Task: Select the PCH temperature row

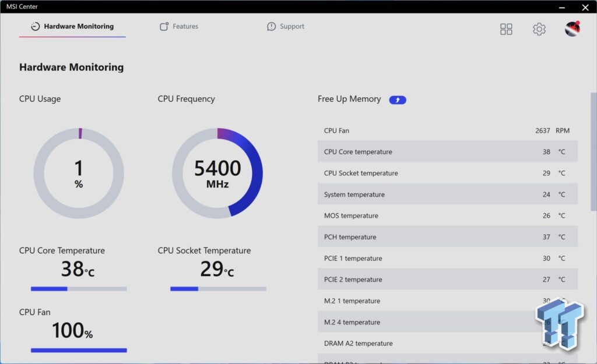Action: 448,236
